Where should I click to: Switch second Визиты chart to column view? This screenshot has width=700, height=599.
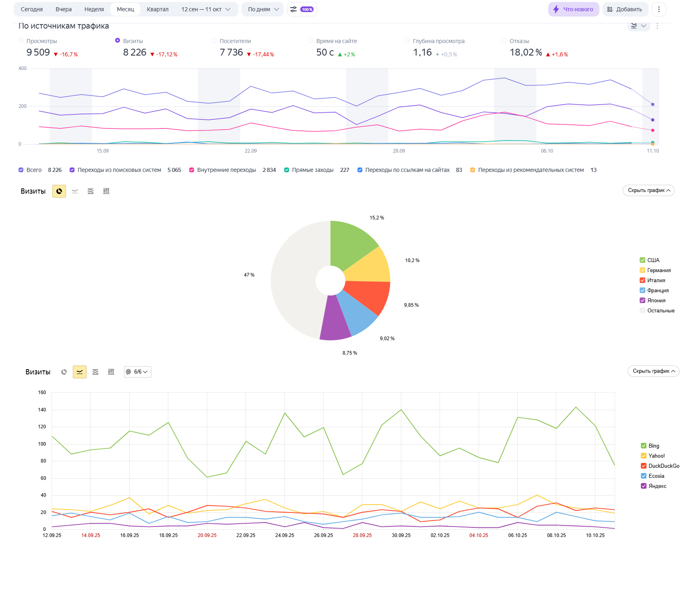pos(111,372)
